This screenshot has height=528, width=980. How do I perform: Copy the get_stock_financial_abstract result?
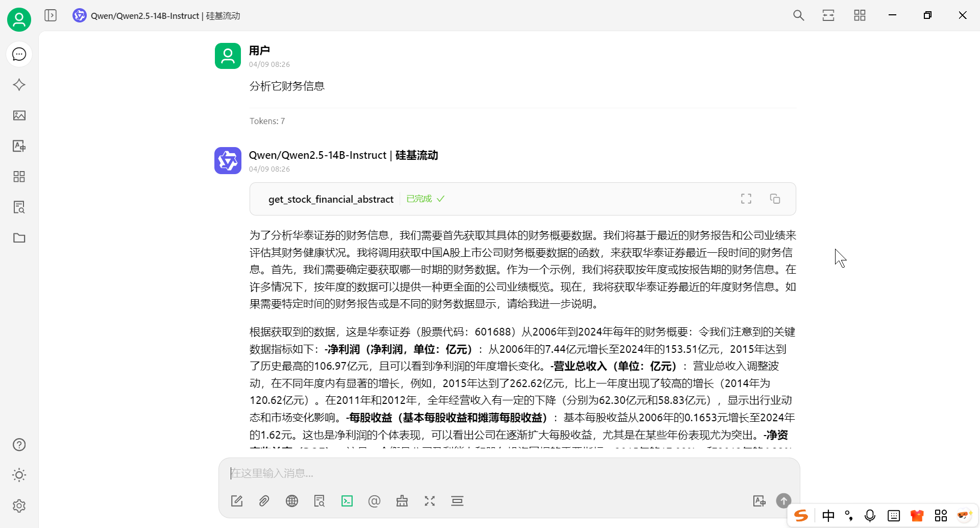pos(775,199)
